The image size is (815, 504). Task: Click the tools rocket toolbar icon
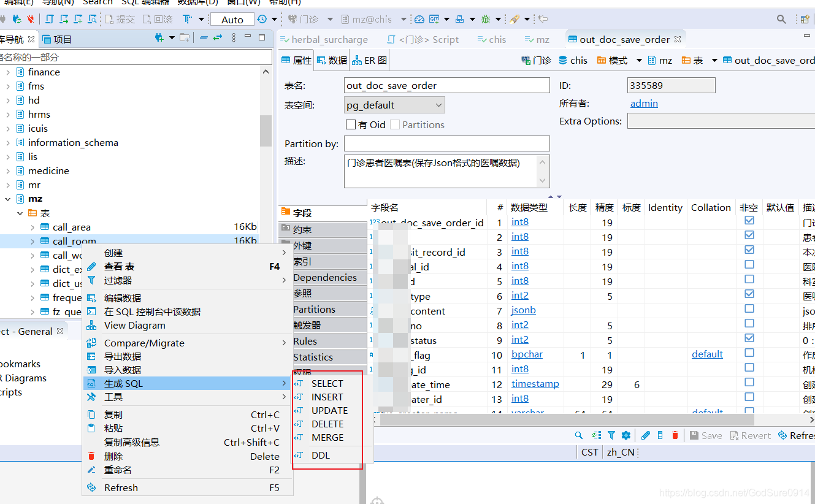515,20
